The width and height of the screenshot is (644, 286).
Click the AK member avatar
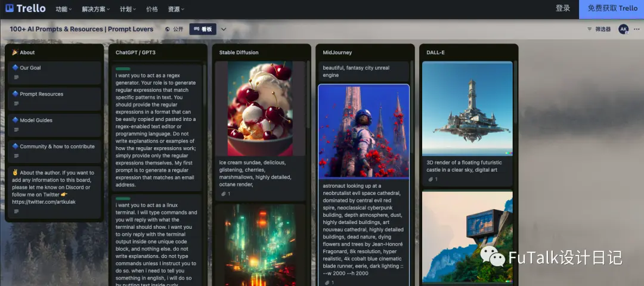tap(624, 29)
